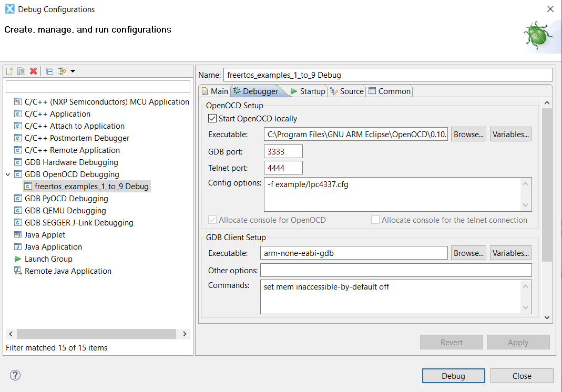The image size is (562, 392).
Task: Delete selected launch configuration with red X
Action: pyautogui.click(x=33, y=71)
